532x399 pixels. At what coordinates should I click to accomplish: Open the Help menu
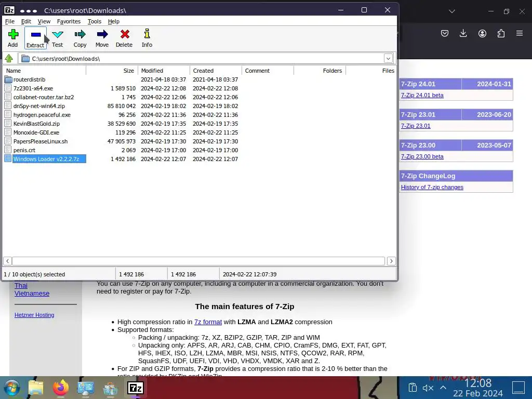pyautogui.click(x=114, y=21)
